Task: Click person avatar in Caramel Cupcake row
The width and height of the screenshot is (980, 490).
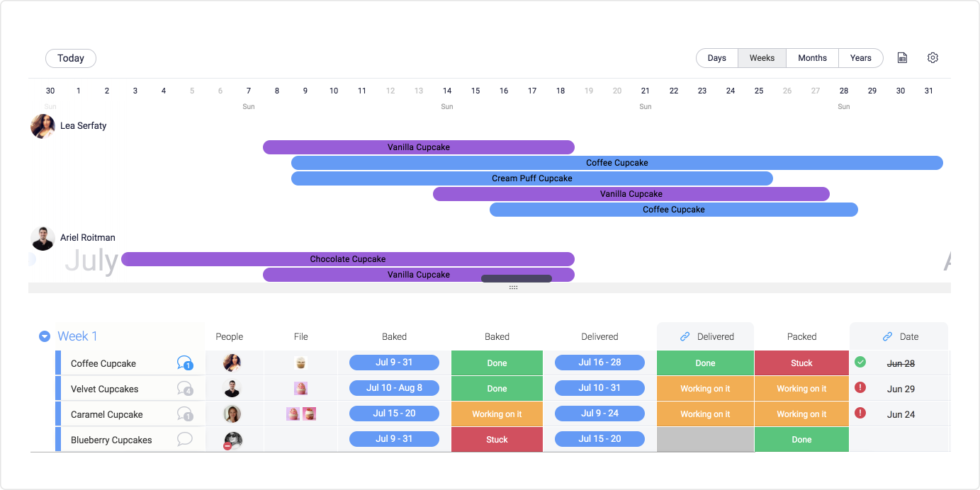Action: point(232,414)
